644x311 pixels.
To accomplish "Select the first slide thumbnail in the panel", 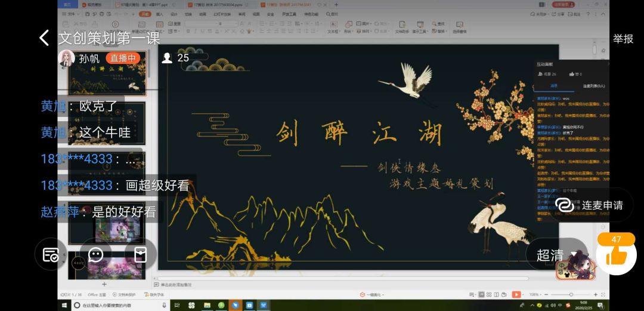I will pyautogui.click(x=107, y=78).
